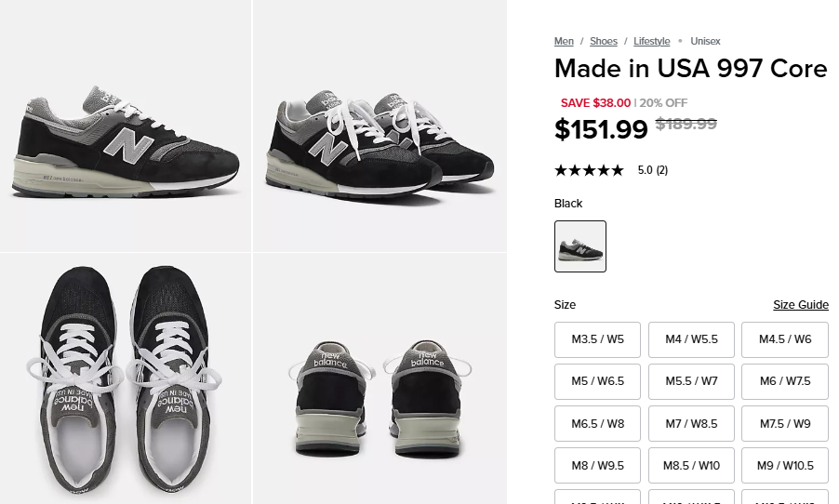839x504 pixels.
Task: Choose size M6 / W7.5
Action: coord(785,381)
